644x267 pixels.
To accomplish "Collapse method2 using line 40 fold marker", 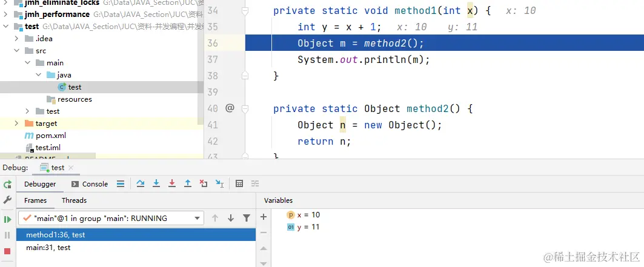I will 245,109.
